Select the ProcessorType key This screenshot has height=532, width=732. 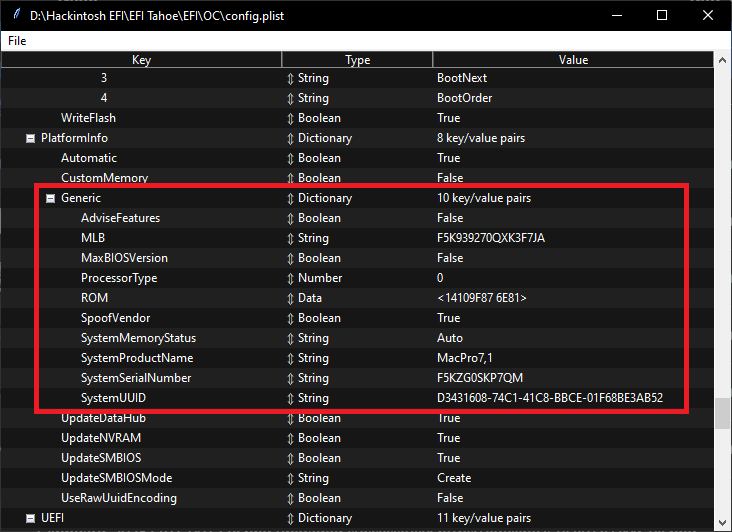(x=119, y=278)
